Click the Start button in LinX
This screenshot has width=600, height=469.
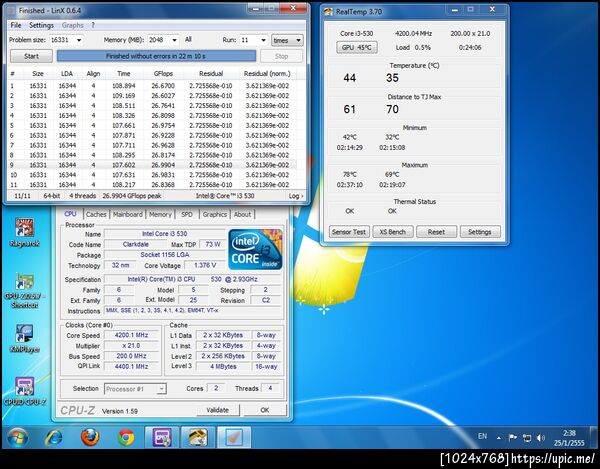coord(31,56)
